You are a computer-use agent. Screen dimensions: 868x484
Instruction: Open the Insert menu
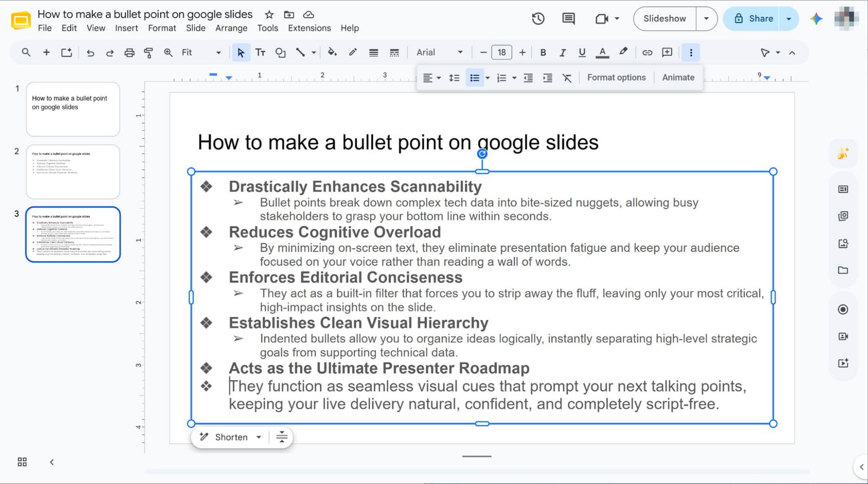126,28
